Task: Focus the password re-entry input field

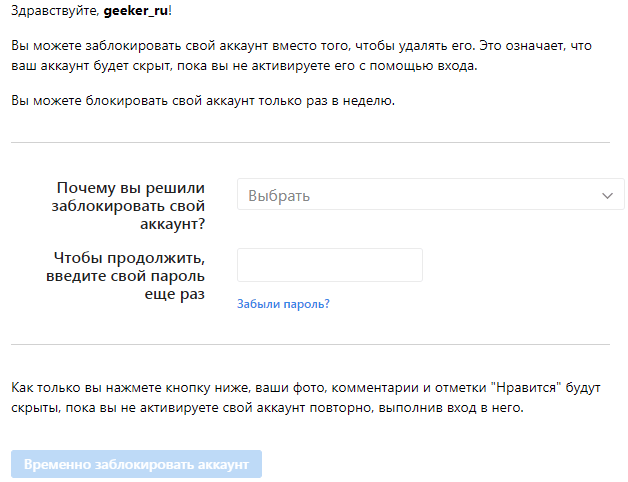Action: point(329,265)
